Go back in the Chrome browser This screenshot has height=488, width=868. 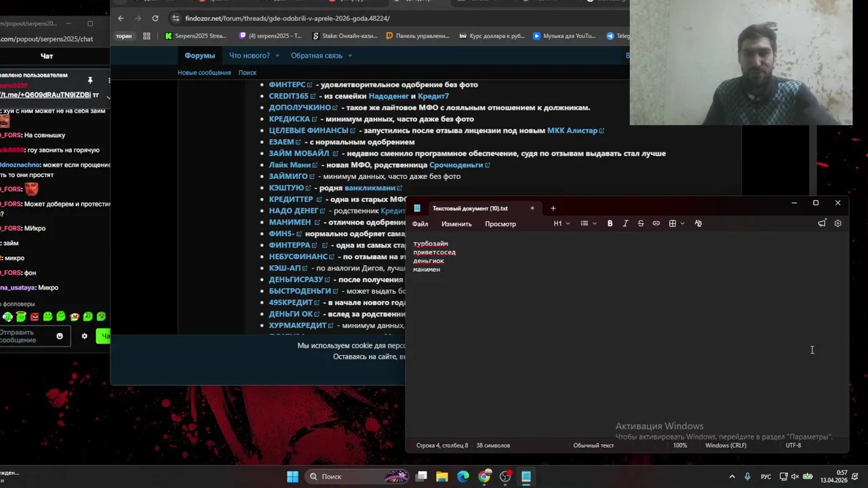pos(121,18)
